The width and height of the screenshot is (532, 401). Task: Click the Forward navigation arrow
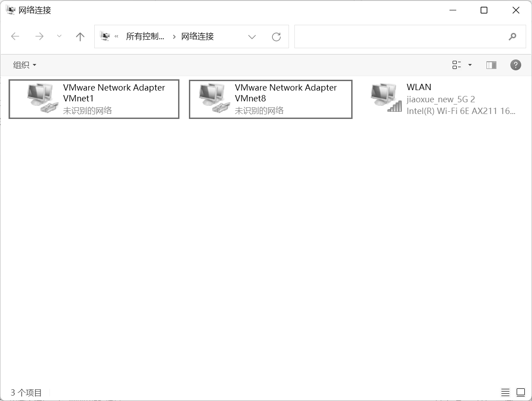pos(40,36)
